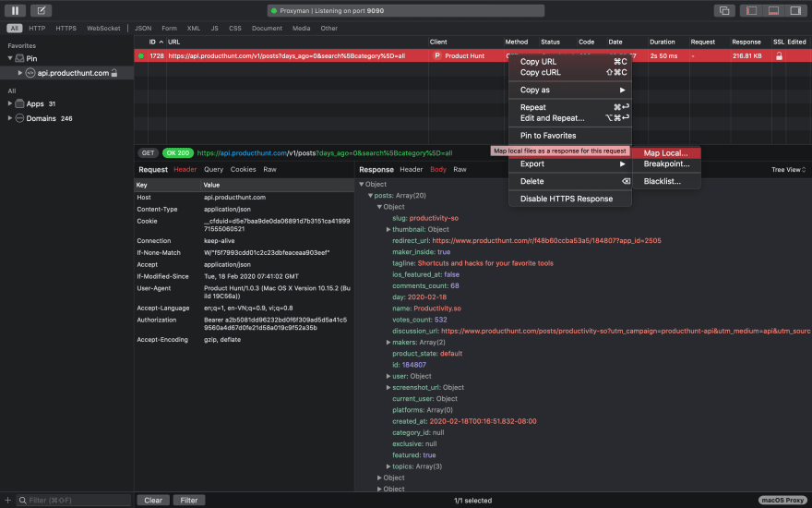Click the sidebar filter input field
Screen dimensions: 812x508
(x=74, y=501)
